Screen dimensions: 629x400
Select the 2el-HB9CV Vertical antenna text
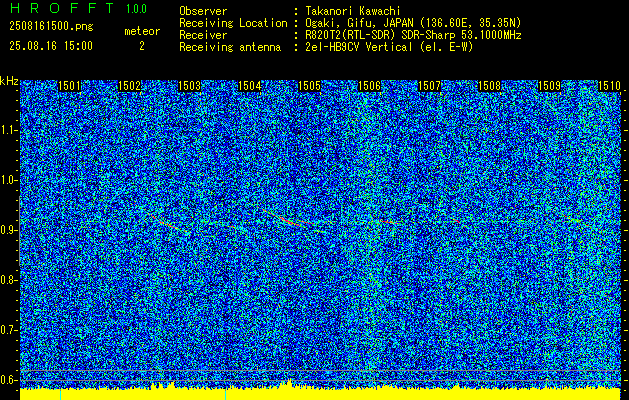pyautogui.click(x=389, y=47)
